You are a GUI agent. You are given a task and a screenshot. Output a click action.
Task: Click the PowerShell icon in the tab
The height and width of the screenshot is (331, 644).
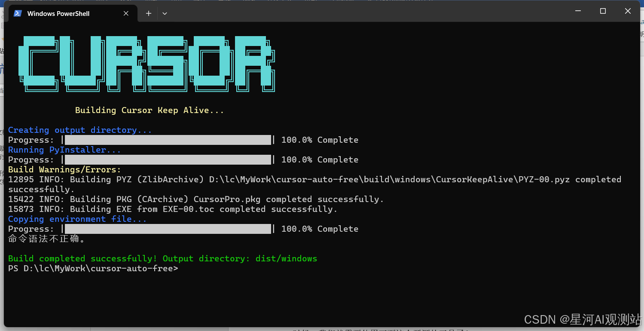click(x=18, y=13)
